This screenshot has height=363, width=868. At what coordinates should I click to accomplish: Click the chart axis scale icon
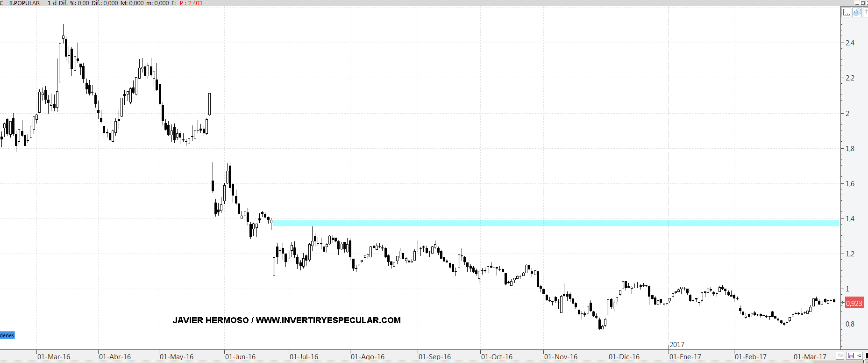pos(847,13)
